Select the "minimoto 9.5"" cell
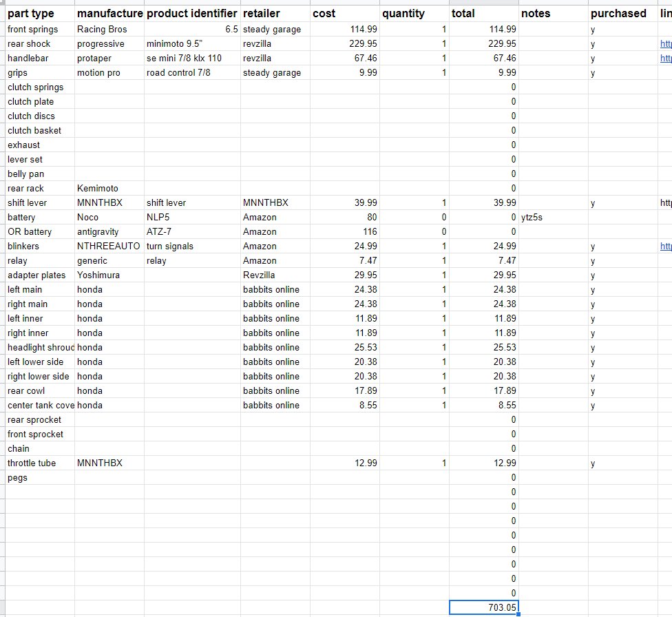672x617 pixels. point(192,44)
